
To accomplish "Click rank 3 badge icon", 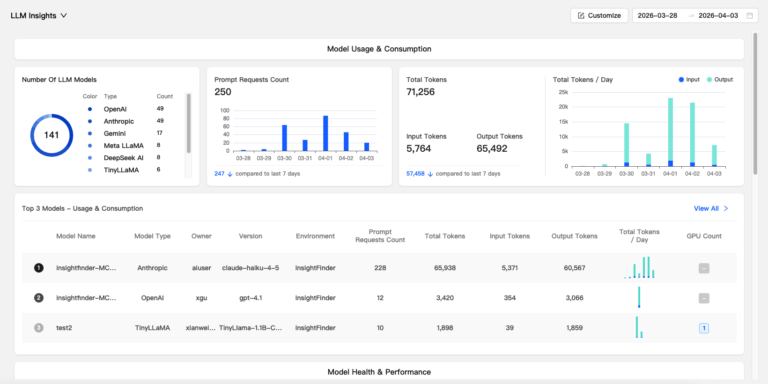I will [39, 328].
